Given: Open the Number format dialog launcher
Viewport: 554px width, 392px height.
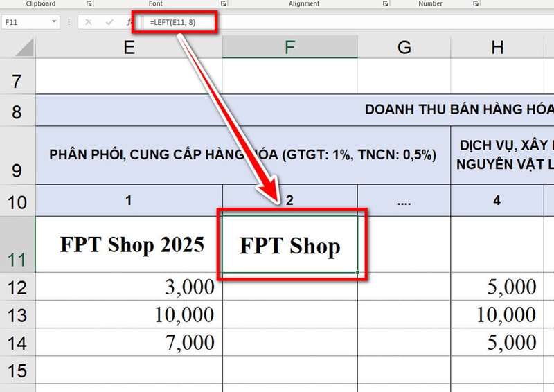Looking at the screenshot, I should [476, 3].
